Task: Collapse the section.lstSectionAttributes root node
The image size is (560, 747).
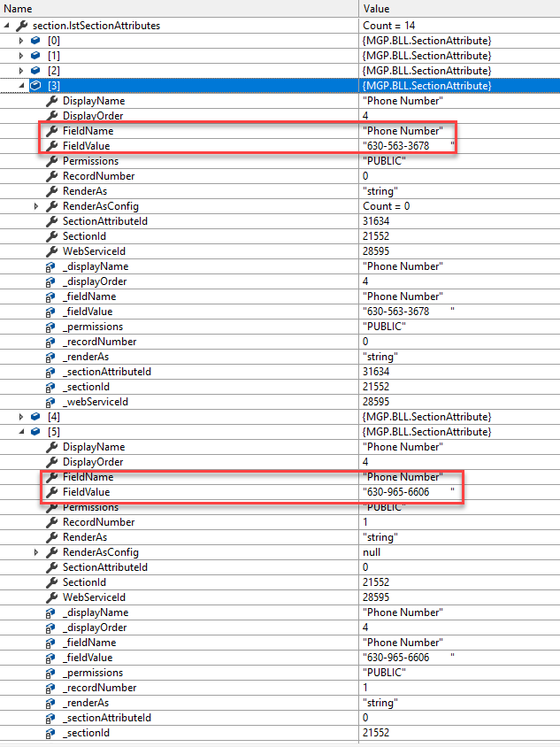Action: point(7,26)
